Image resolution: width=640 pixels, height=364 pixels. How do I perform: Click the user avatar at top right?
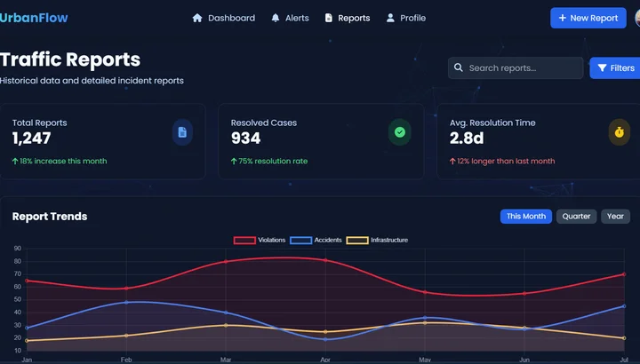637,18
